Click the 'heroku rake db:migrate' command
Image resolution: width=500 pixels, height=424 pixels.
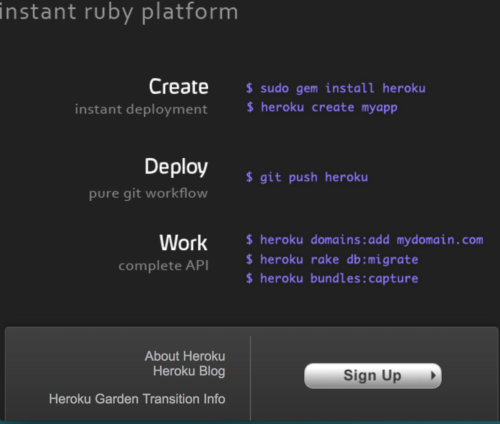(x=339, y=259)
